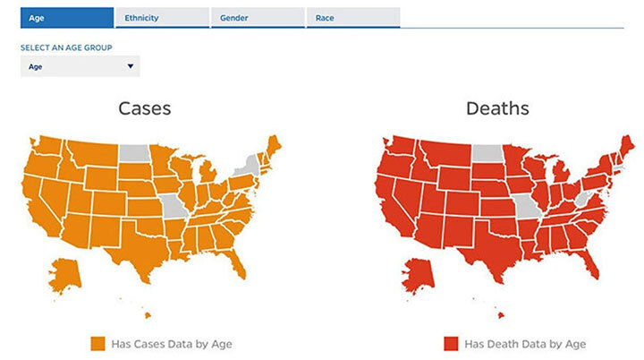This screenshot has height=360, width=644.
Task: Select Alaska on the Deaths map
Action: click(419, 274)
